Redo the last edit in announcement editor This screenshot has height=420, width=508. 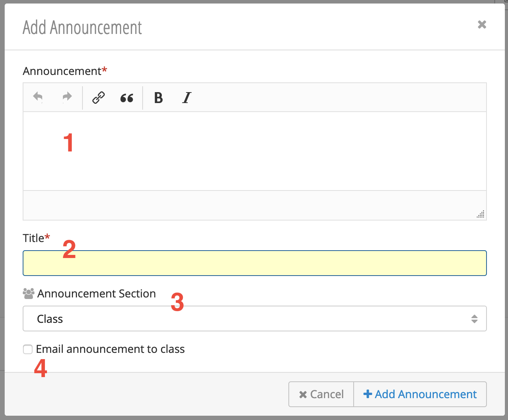[68, 97]
